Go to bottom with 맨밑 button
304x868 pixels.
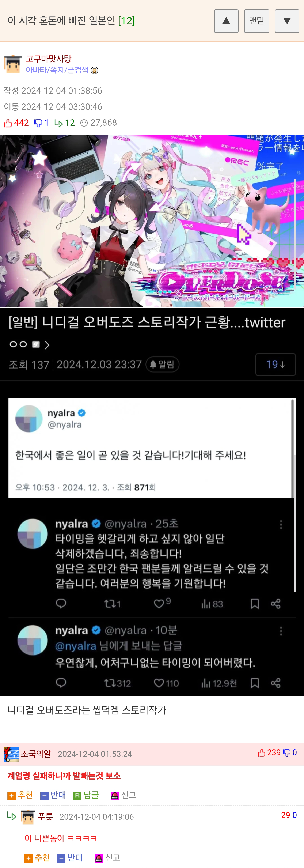pyautogui.click(x=256, y=21)
